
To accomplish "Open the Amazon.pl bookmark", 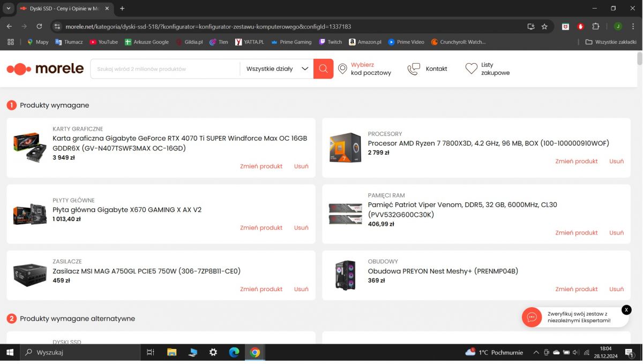I will coord(365,42).
